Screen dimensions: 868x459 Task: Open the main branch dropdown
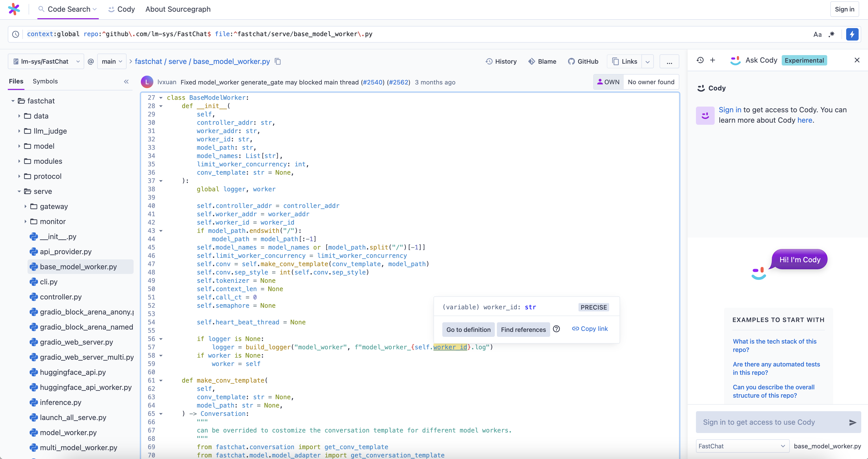pos(111,61)
